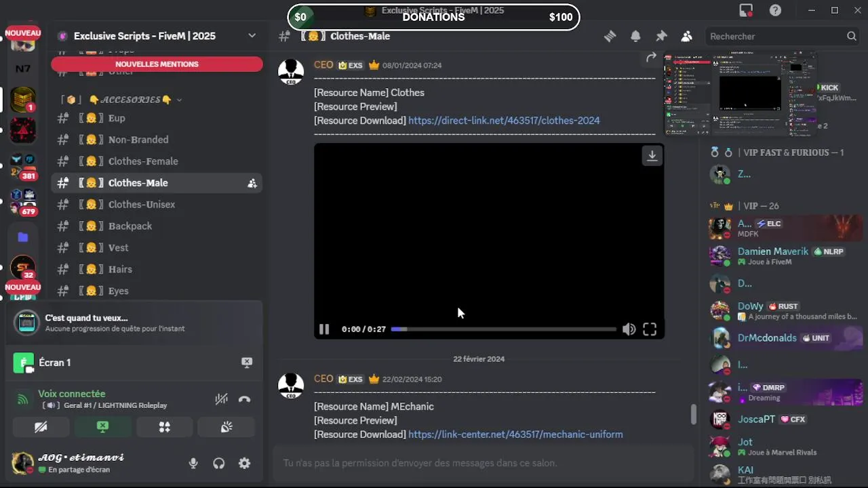
Task: Toggle noise suppression icon
Action: pos(221,399)
